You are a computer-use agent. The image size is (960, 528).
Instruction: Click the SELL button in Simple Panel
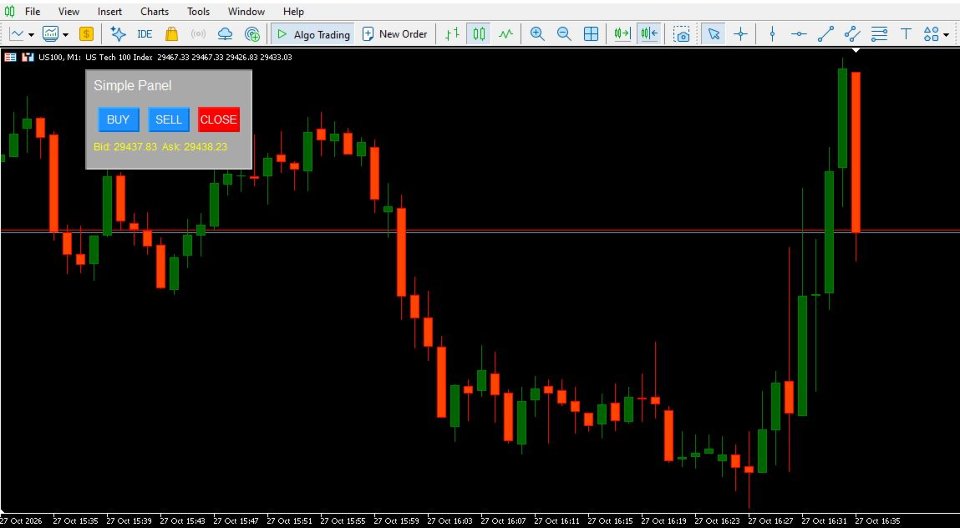pos(168,119)
